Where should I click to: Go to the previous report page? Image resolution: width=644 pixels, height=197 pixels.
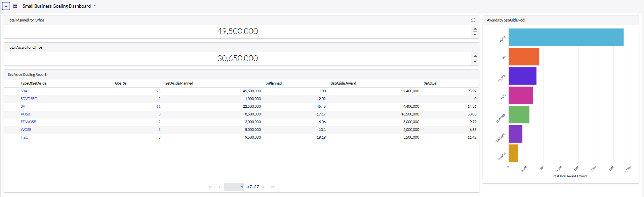219,187
